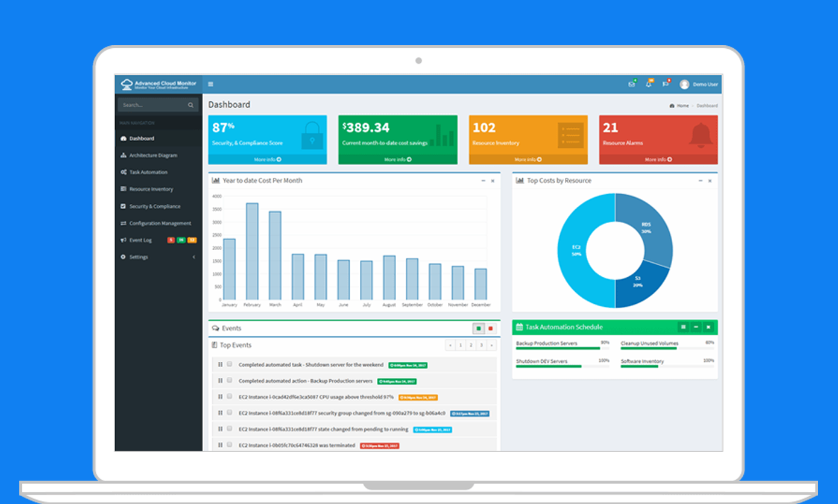Image resolution: width=838 pixels, height=504 pixels.
Task: Open Architecture Diagram in the sidebar
Action: point(159,156)
